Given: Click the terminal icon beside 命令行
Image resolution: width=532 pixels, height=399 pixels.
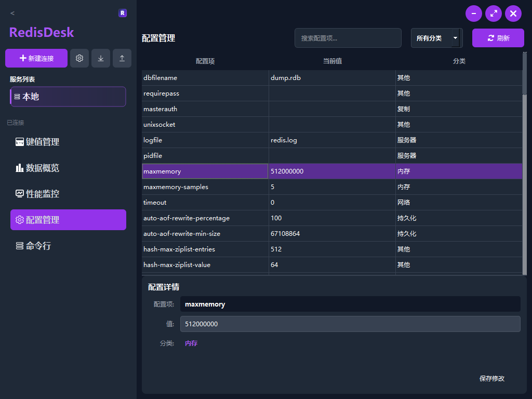Looking at the screenshot, I should tap(20, 246).
